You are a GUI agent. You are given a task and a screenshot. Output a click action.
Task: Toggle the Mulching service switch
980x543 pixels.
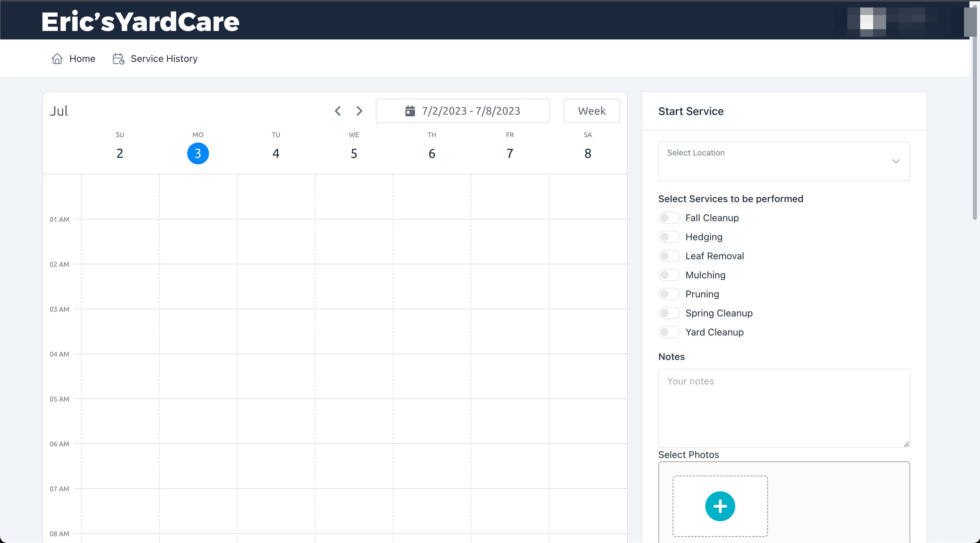click(x=669, y=275)
